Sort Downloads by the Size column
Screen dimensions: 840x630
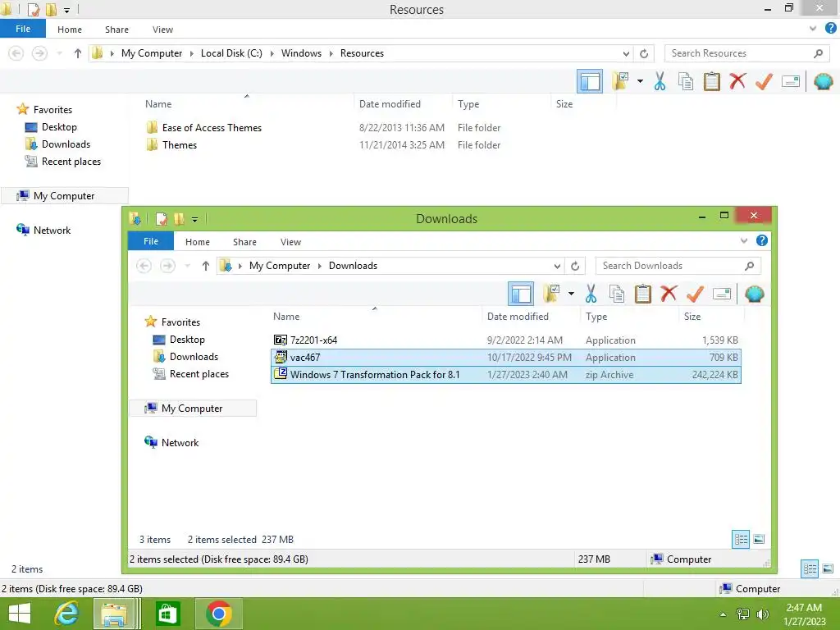tap(692, 317)
